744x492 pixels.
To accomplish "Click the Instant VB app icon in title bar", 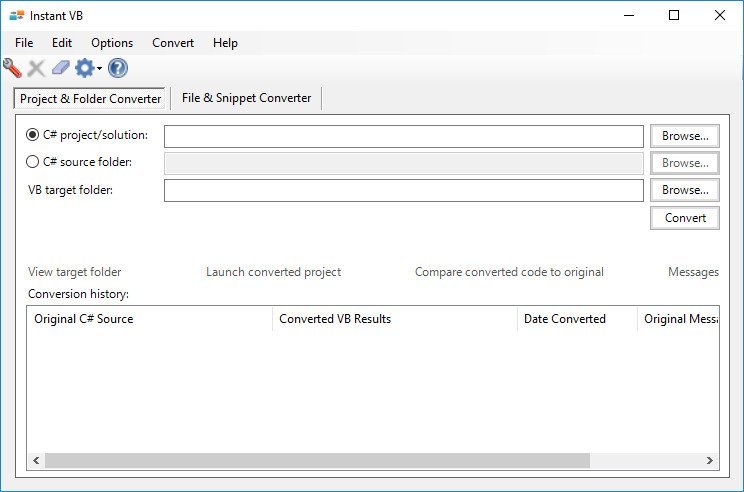I will (16, 15).
